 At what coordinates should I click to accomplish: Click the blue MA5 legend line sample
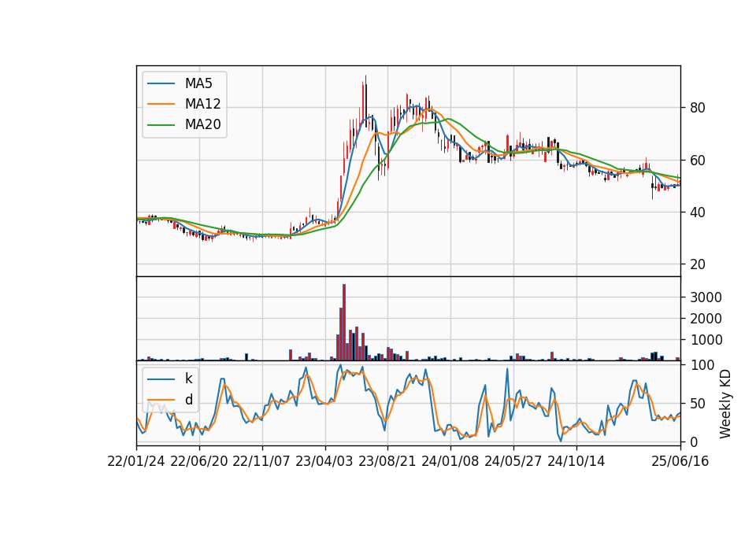(161, 84)
